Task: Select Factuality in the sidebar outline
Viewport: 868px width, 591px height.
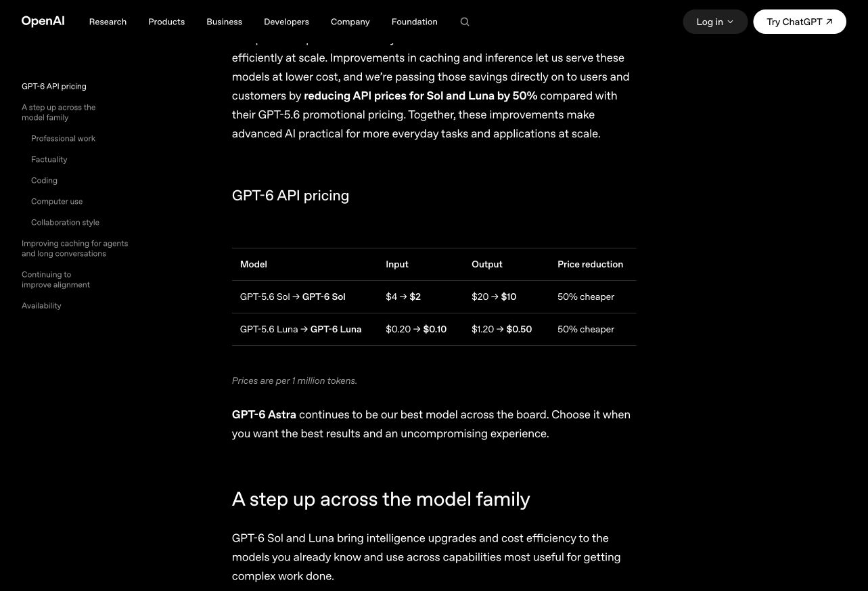Action: [49, 159]
